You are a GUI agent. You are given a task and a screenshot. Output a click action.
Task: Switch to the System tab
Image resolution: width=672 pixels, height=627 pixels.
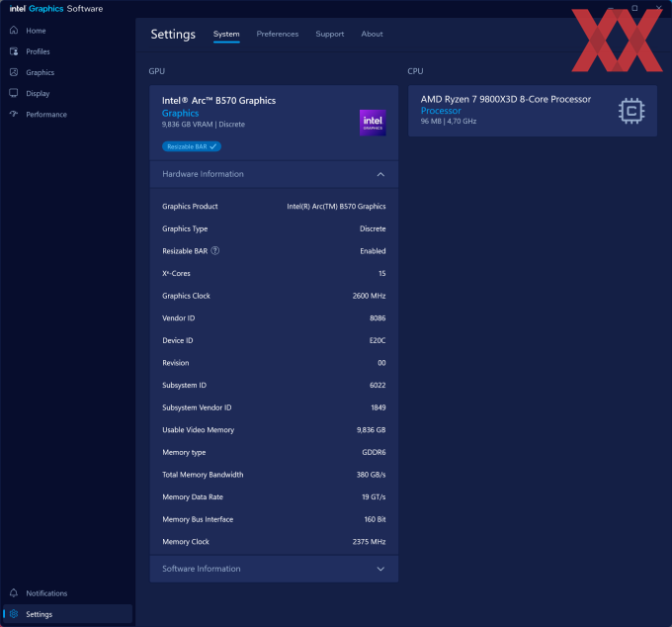click(x=226, y=34)
